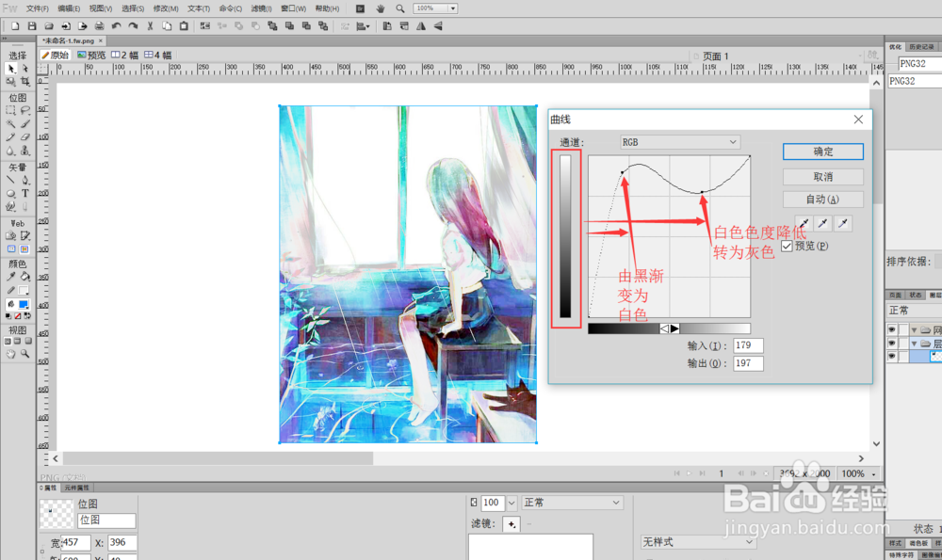Click the Undo arrow icon
The image size is (942, 560).
[x=116, y=25]
